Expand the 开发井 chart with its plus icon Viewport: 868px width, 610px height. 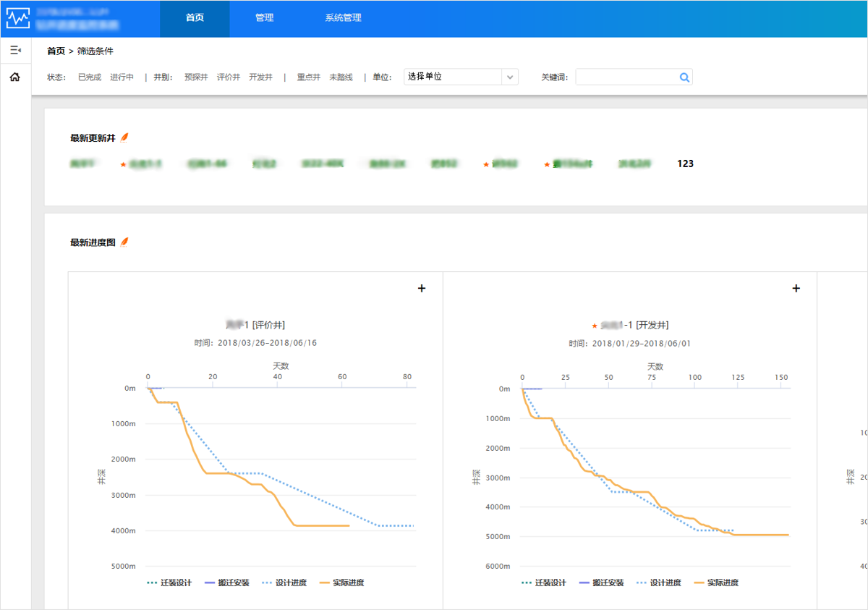796,289
